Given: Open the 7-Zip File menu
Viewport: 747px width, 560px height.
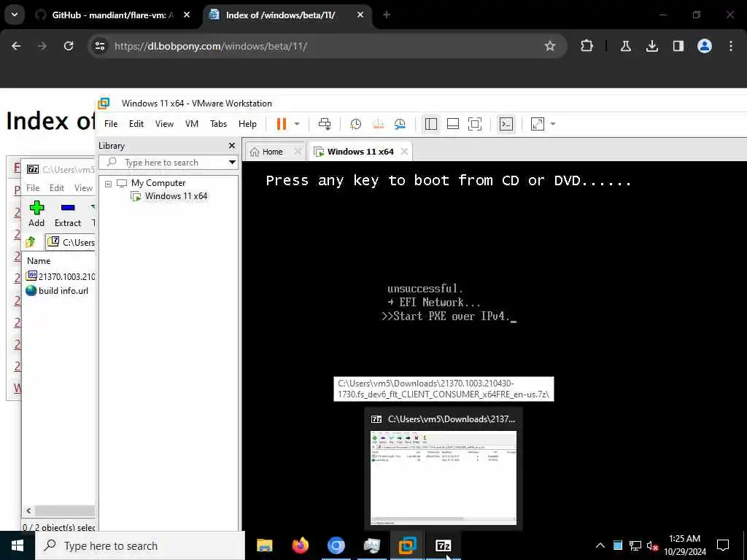Looking at the screenshot, I should [x=33, y=188].
